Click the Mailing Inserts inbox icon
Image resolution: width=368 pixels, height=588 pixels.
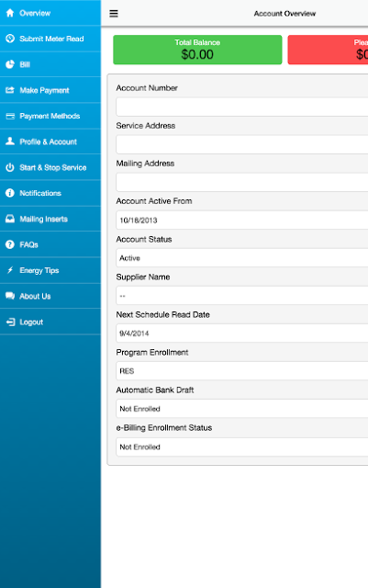10,219
